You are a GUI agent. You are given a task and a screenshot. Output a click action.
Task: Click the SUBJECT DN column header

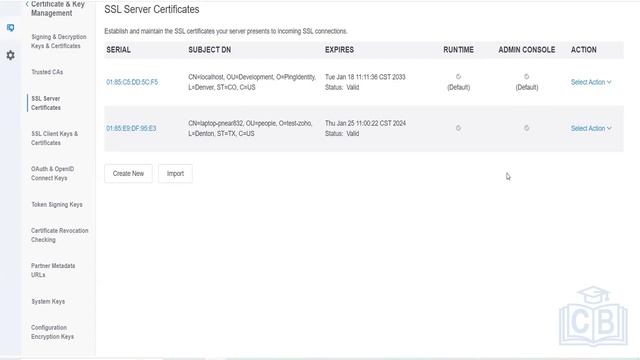tap(209, 50)
